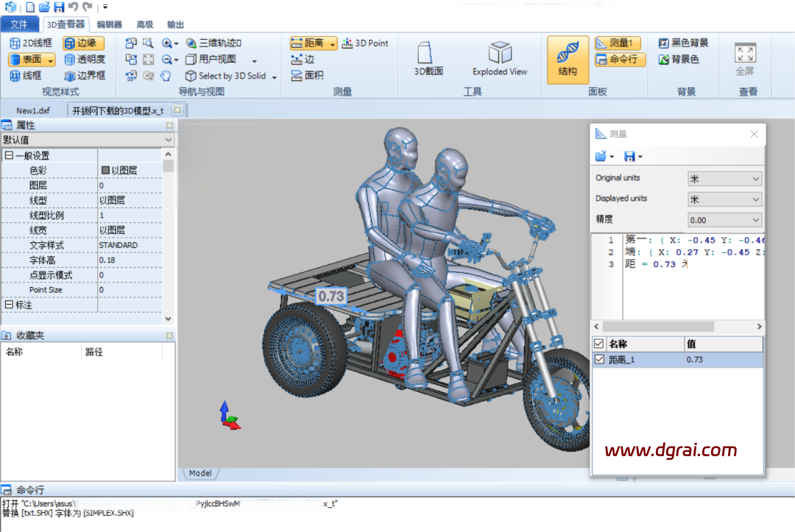
Task: Click the 全屏 fullscreen icon
Action: tap(745, 59)
